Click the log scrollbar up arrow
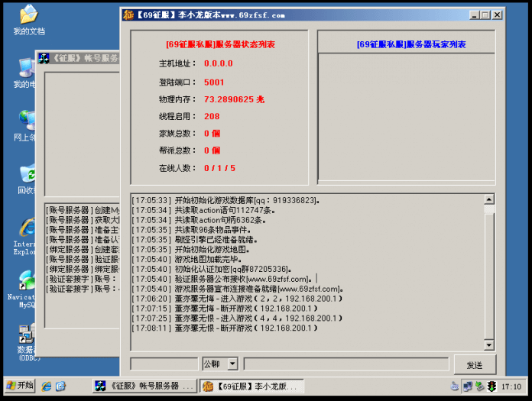 [489, 199]
